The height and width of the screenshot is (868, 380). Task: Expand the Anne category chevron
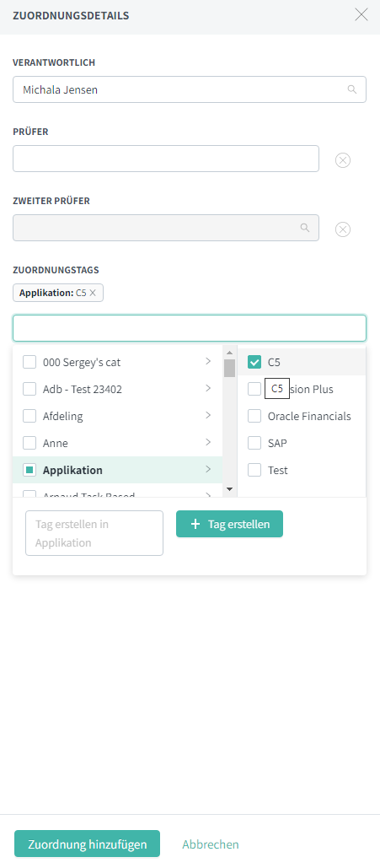click(x=208, y=442)
